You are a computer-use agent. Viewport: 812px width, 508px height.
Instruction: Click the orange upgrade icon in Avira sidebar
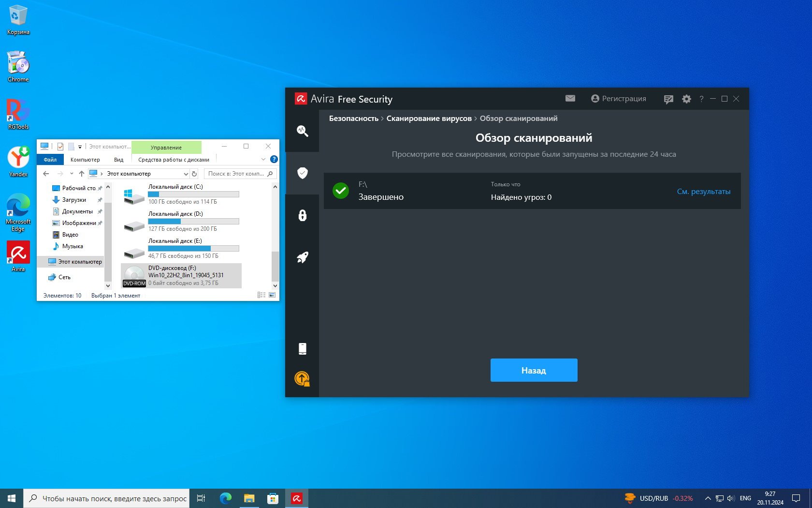302,378
